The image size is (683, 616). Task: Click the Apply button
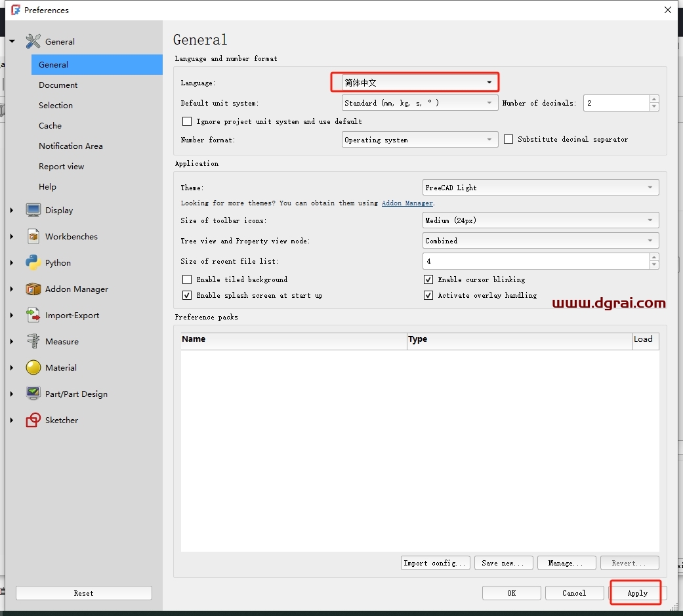tap(637, 593)
